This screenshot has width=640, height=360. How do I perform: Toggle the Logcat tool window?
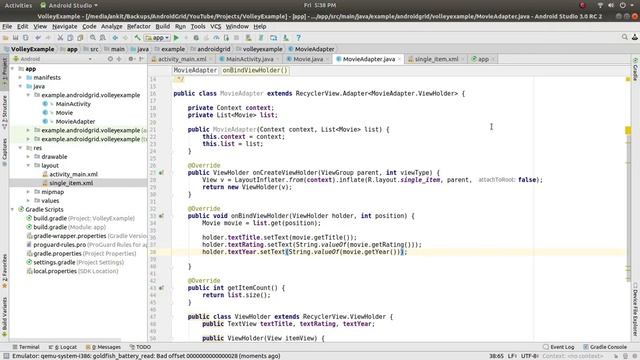click(x=62, y=347)
